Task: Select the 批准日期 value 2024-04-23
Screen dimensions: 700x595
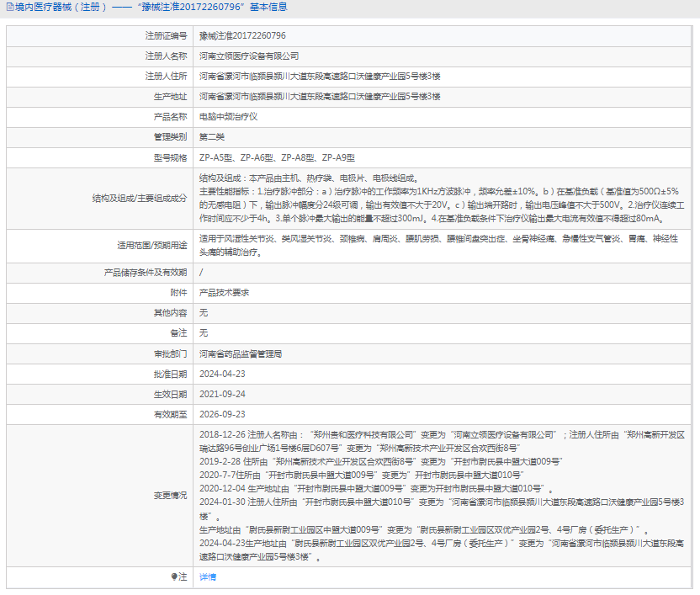Action: (222, 375)
